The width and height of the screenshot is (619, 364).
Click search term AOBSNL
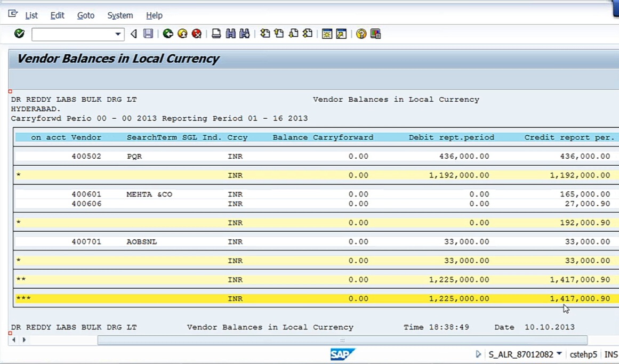142,241
